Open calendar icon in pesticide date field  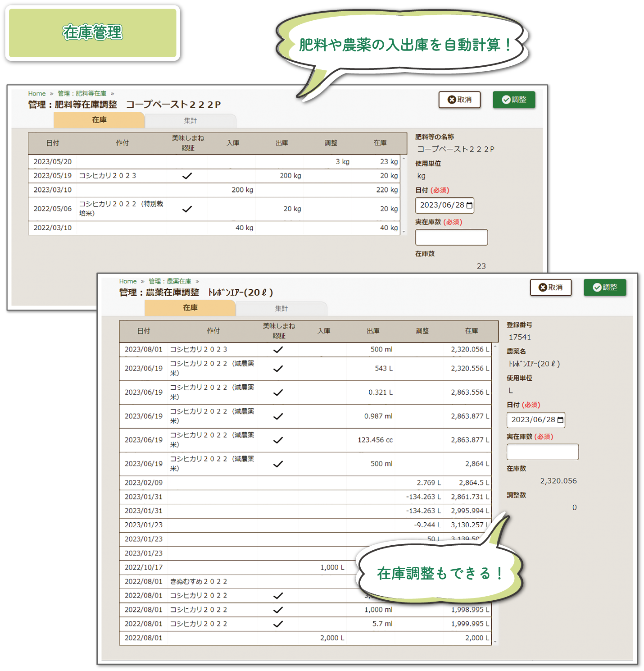[560, 420]
